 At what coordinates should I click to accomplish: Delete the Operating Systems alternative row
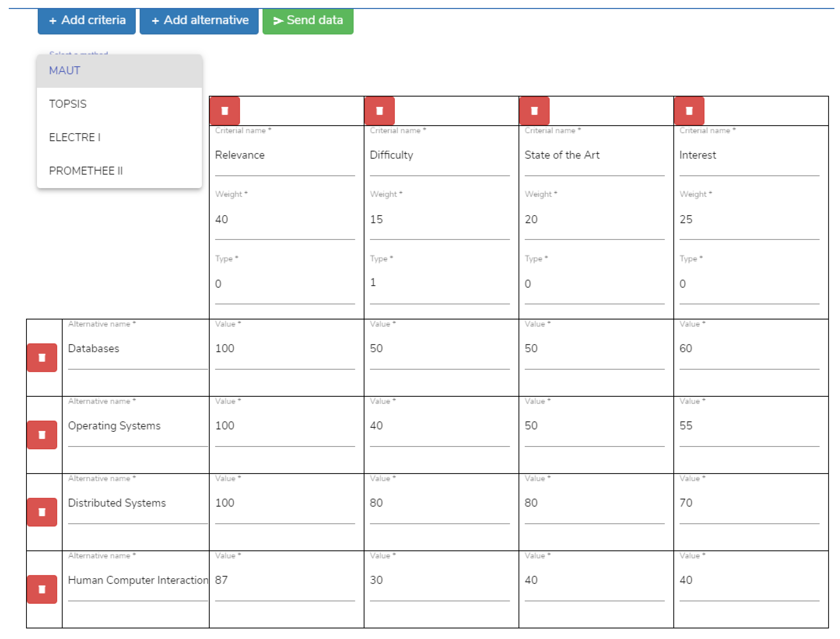(42, 435)
